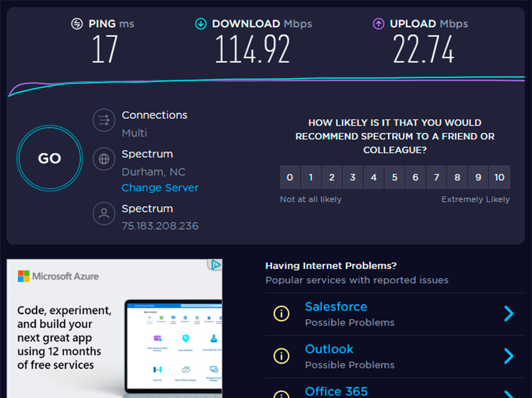Rate recommendation score 9
The image size is (532, 398).
[478, 177]
